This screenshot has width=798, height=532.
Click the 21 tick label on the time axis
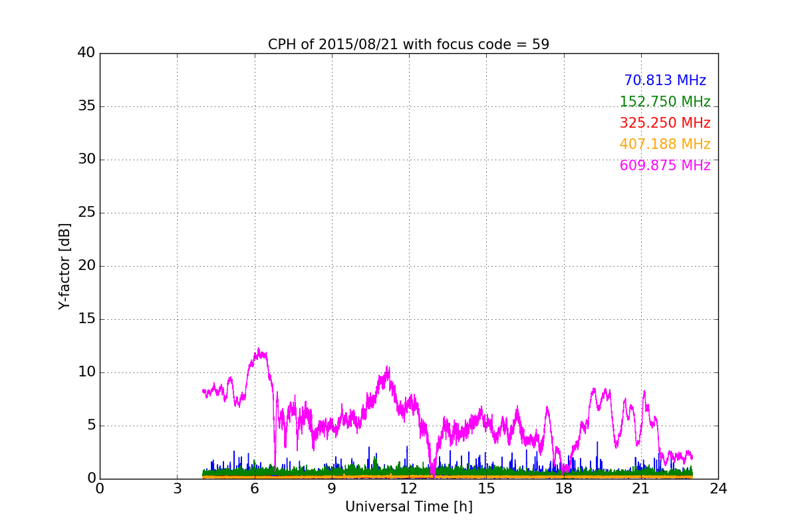point(641,489)
